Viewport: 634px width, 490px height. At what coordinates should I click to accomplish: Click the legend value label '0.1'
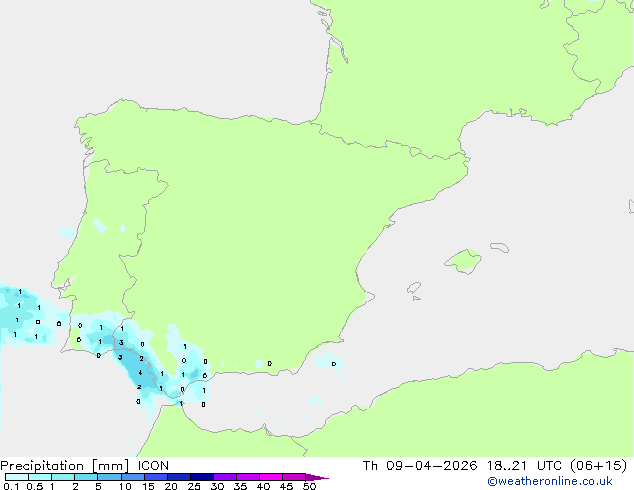(11, 486)
